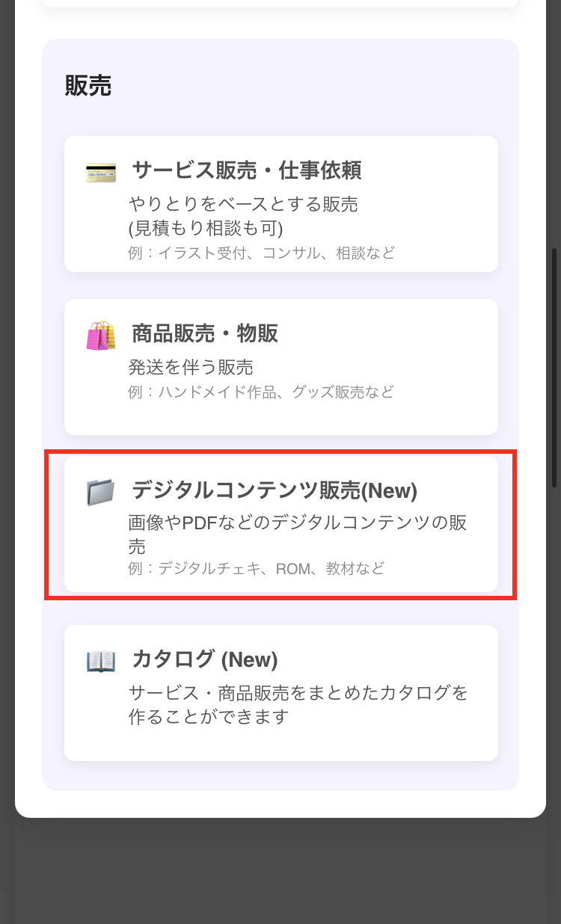
Task: Choose 商品販売・物販 option title
Action: pos(205,333)
